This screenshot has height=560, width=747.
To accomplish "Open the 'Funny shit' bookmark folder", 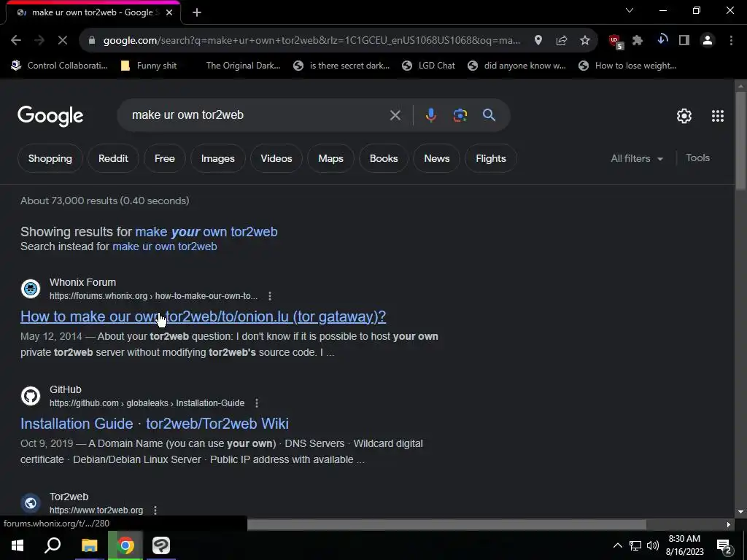I will pyautogui.click(x=149, y=66).
